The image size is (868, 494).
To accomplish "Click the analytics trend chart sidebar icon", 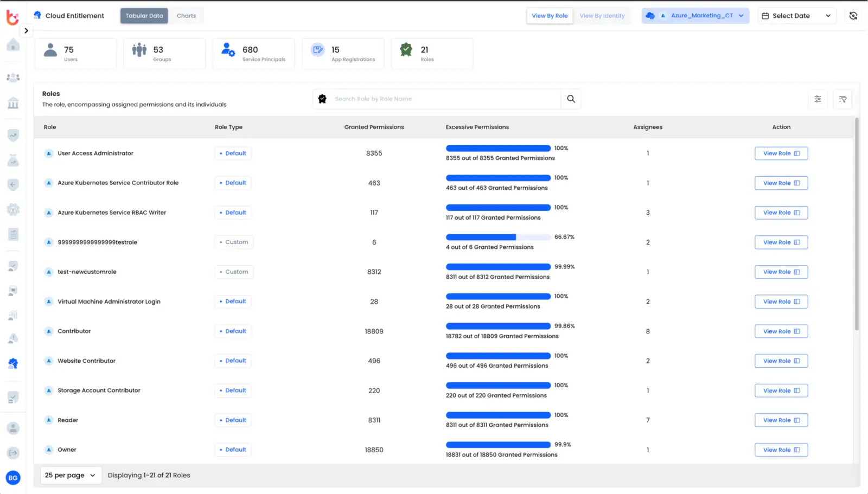I will point(12,136).
